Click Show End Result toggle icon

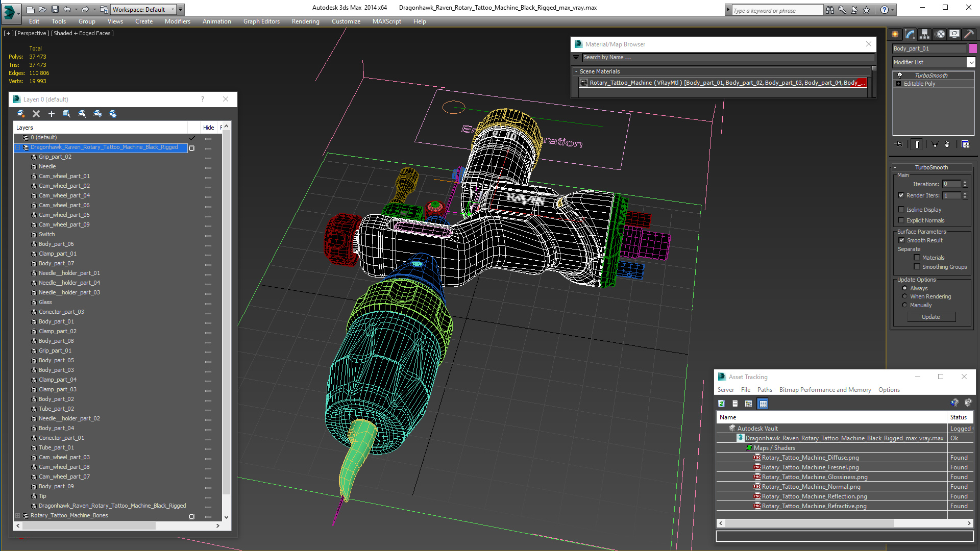[x=917, y=144]
